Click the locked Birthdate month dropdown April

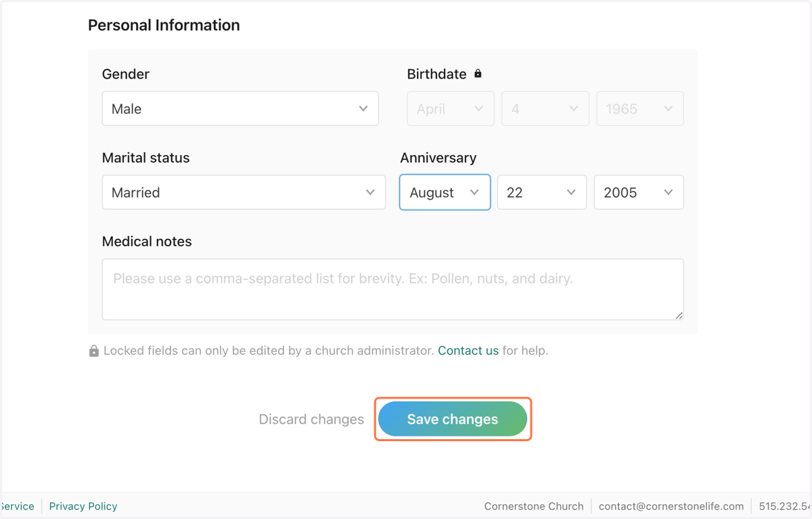pos(450,108)
